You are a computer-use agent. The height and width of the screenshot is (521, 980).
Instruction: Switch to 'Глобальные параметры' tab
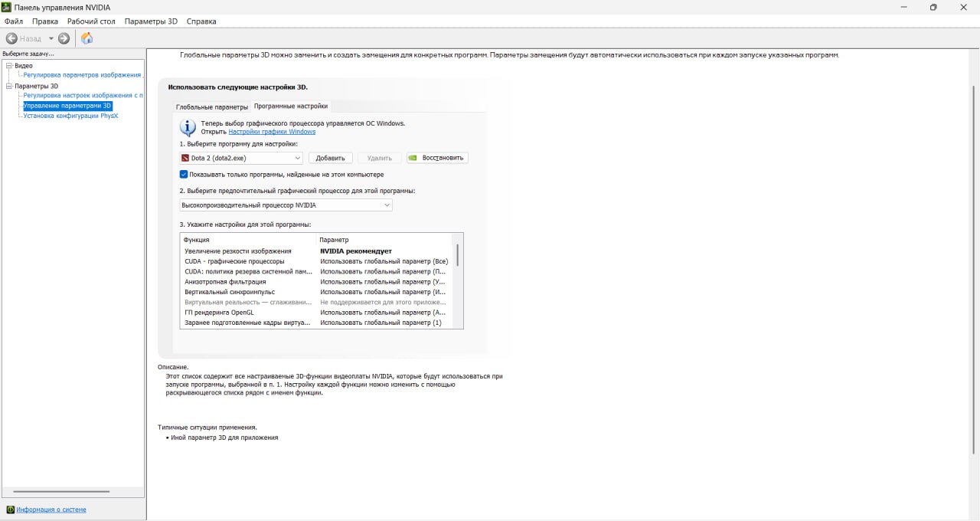pos(212,107)
